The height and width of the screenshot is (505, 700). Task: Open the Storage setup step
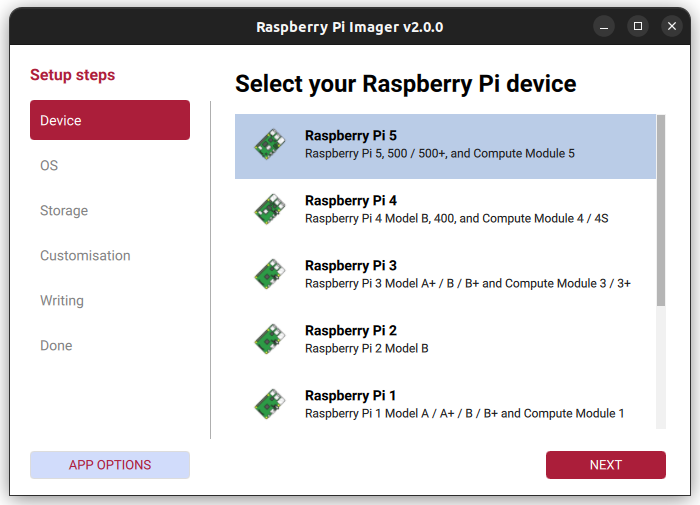pyautogui.click(x=64, y=210)
